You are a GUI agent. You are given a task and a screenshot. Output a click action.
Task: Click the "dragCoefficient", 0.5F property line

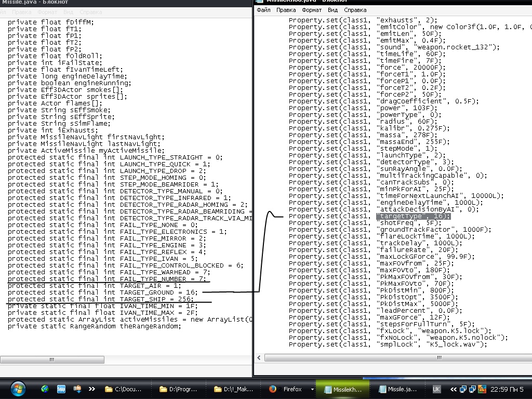(384, 101)
